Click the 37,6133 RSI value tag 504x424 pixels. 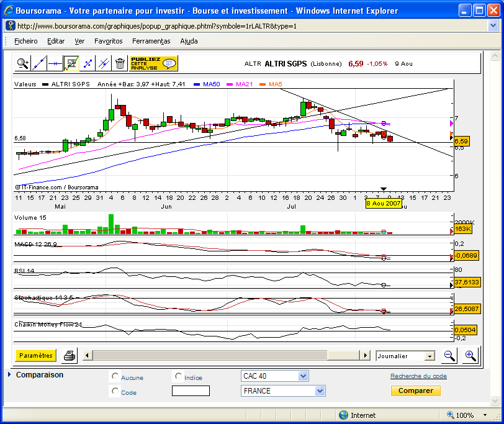click(467, 282)
